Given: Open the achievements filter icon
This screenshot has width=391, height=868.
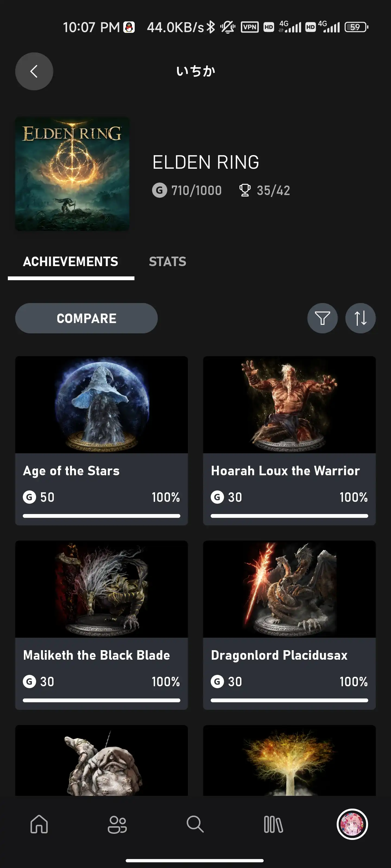Looking at the screenshot, I should 322,318.
